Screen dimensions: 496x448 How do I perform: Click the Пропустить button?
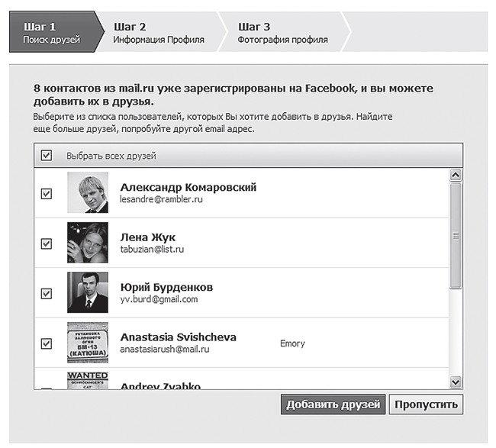coord(426,404)
